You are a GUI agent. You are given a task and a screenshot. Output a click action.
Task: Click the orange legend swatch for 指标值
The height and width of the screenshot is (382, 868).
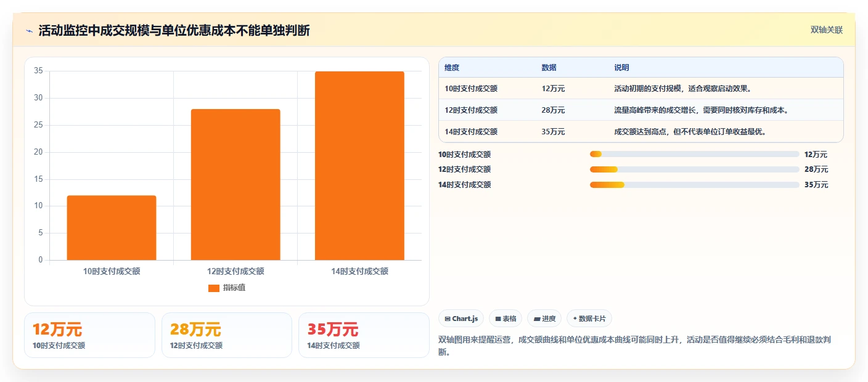coord(214,288)
